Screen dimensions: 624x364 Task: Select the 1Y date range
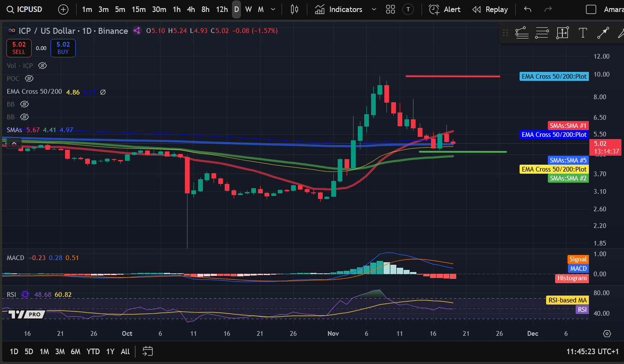pyautogui.click(x=110, y=351)
